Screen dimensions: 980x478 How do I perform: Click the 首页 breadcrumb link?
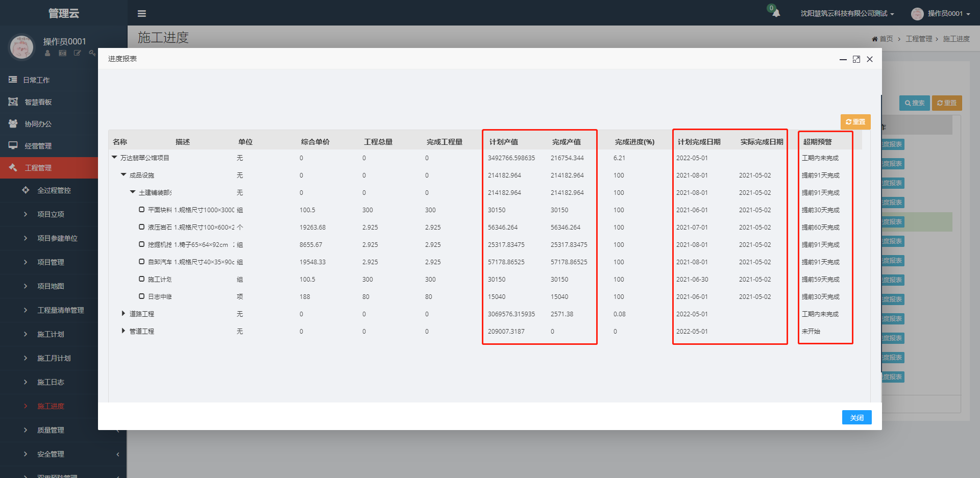coord(886,39)
